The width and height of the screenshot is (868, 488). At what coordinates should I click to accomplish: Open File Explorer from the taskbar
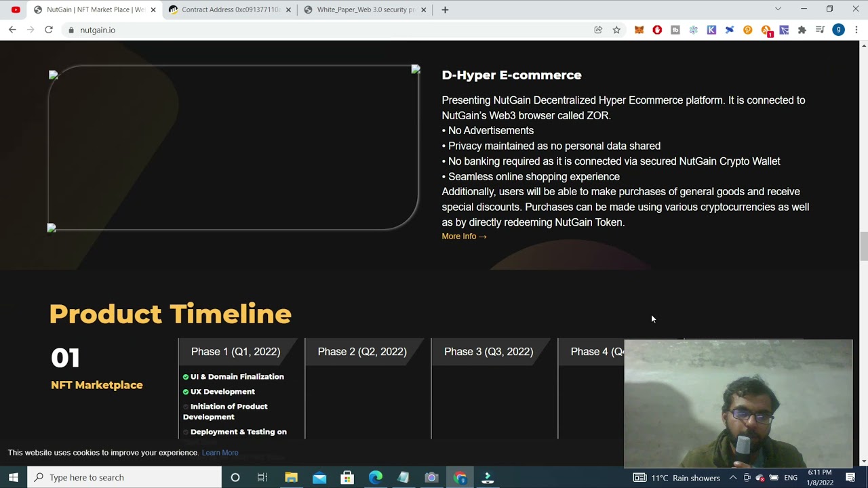tap(291, 477)
